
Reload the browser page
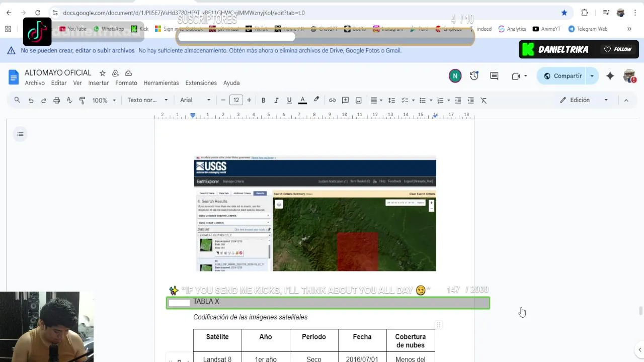[x=38, y=13]
